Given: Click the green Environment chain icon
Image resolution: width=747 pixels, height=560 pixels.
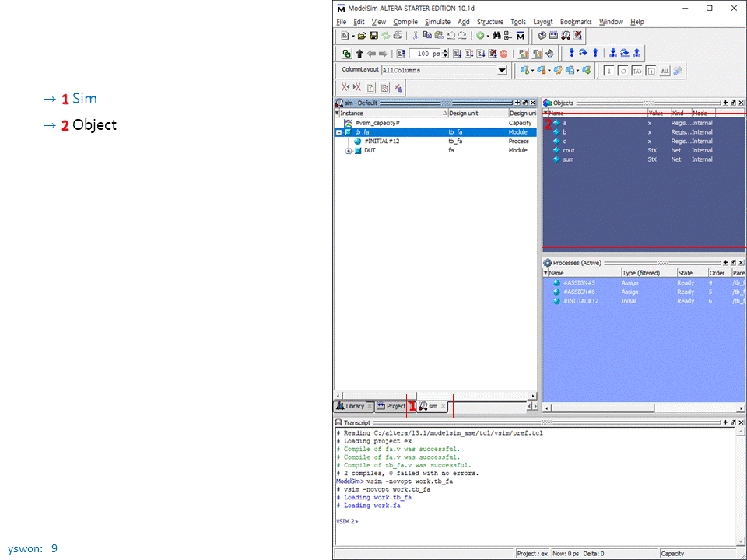Looking at the screenshot, I should 346,54.
